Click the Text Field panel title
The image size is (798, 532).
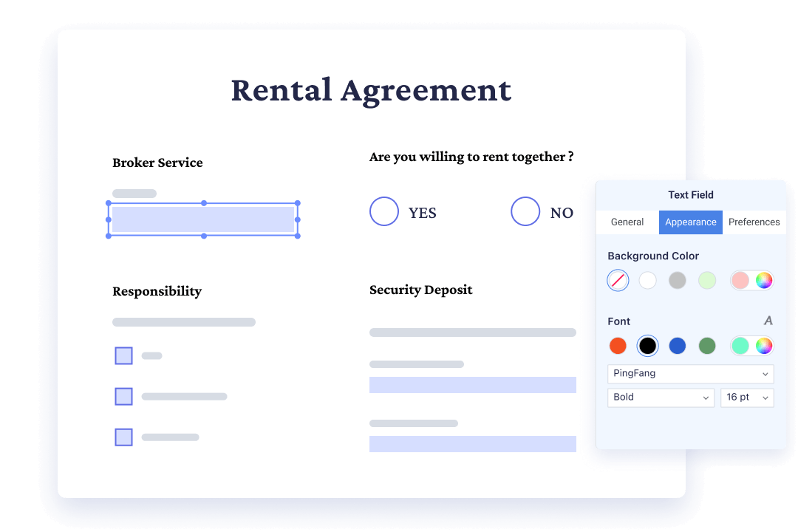[x=691, y=195]
